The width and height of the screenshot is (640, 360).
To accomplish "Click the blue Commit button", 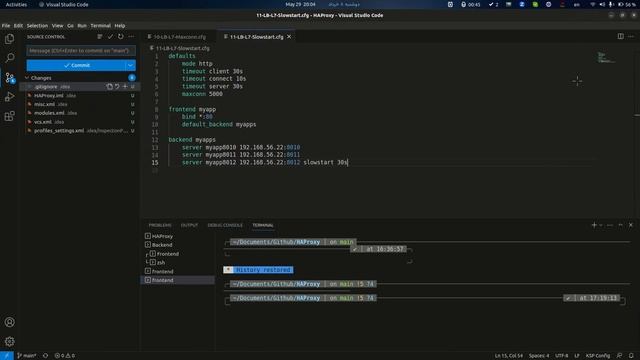I will tap(76, 65).
